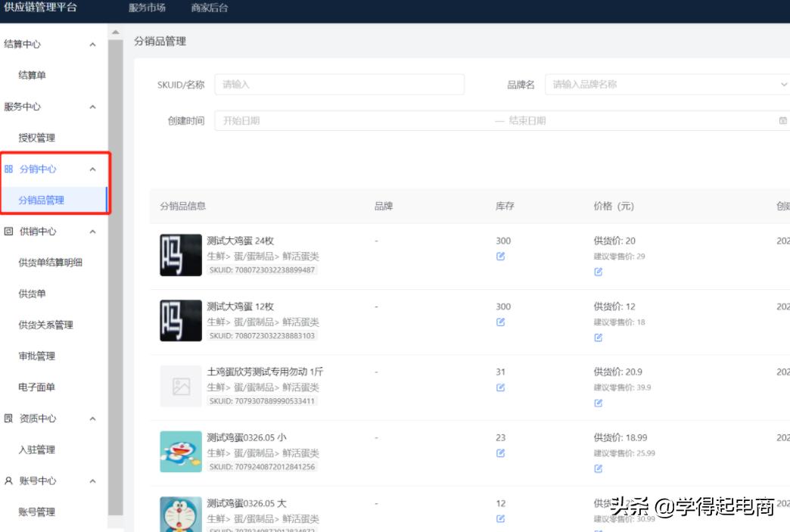790x532 pixels.
Task: Open the calendar icon in 创建时间 field
Action: tap(783, 120)
